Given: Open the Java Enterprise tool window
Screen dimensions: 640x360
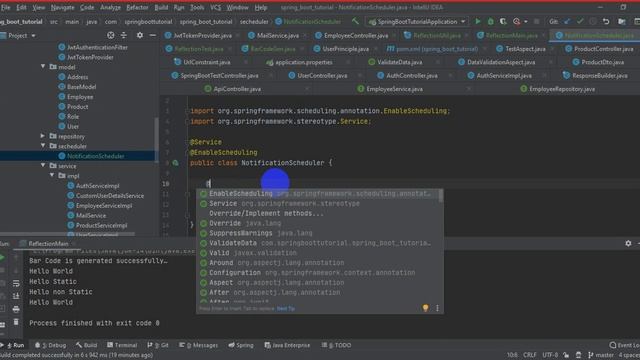Looking at the screenshot, I should (x=287, y=345).
